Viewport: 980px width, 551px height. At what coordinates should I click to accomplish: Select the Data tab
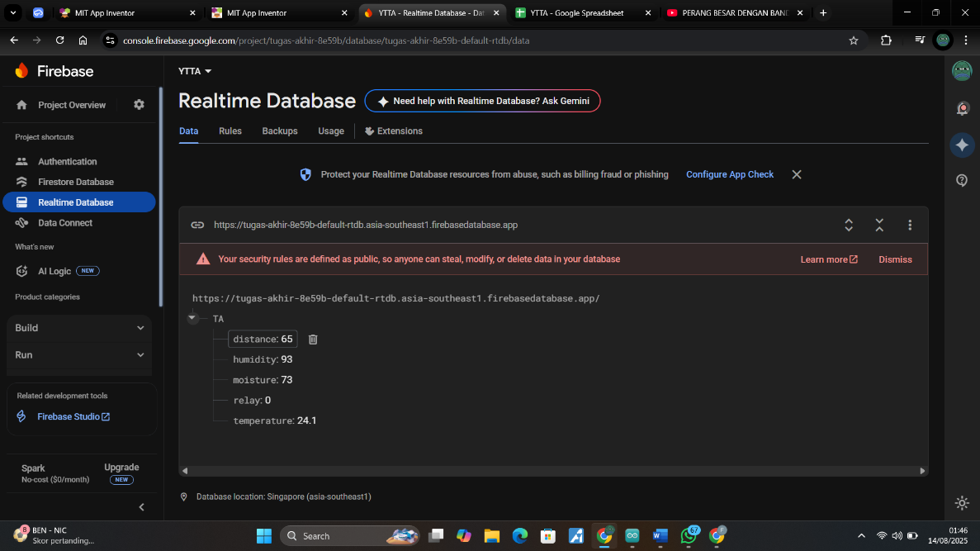pyautogui.click(x=189, y=131)
